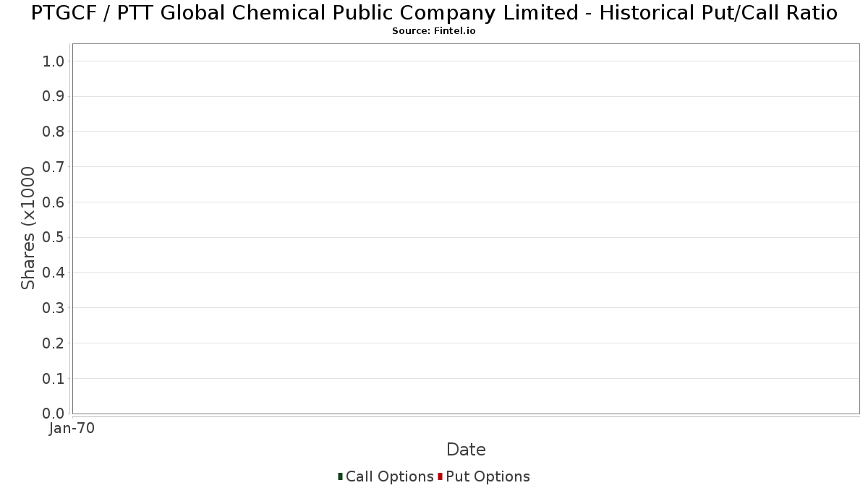868x488 pixels.
Task: Click the 0.4 y-axis tick label
Action: (x=54, y=273)
